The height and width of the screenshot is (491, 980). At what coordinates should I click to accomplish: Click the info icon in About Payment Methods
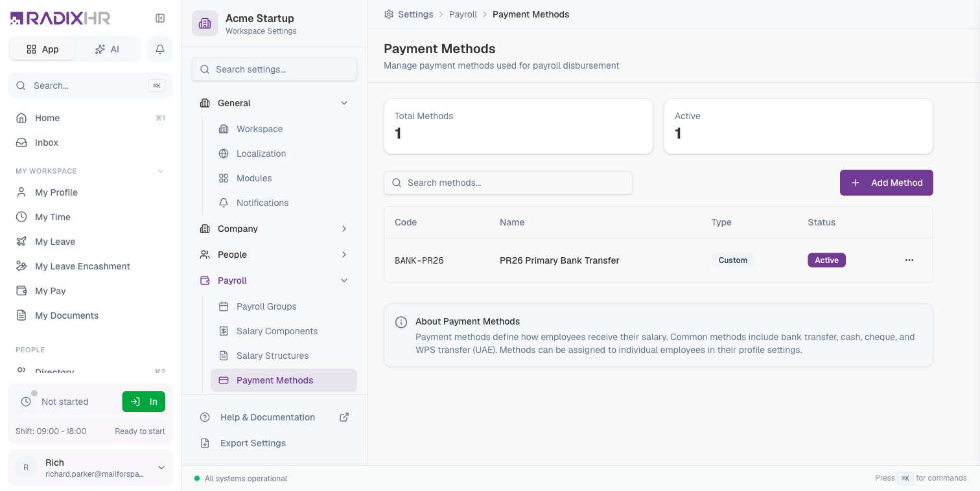coord(401,322)
